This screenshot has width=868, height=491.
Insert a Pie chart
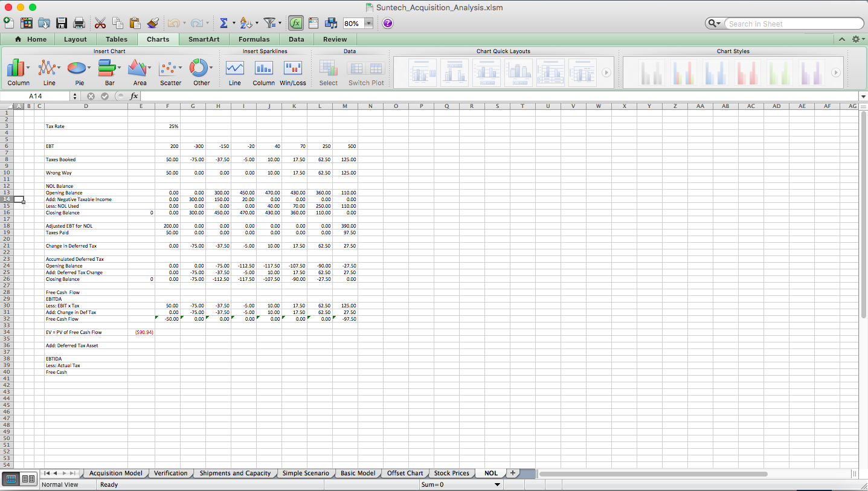tap(77, 69)
